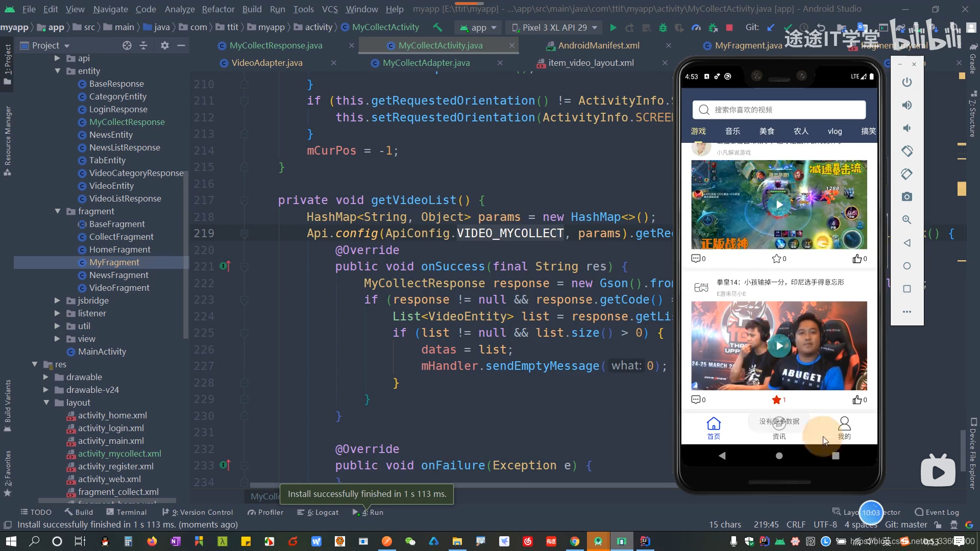
Task: Open the Event Log
Action: click(937, 512)
